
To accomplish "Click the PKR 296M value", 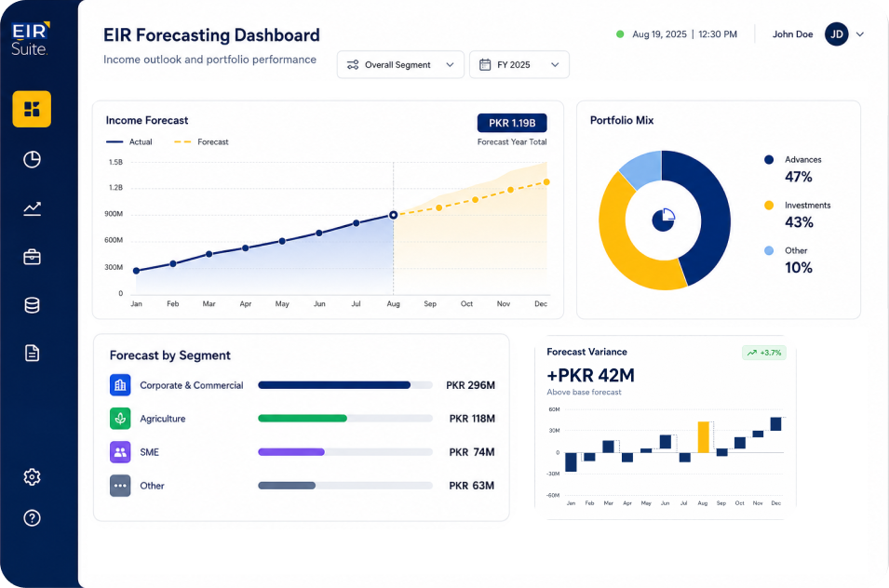I will coord(470,385).
